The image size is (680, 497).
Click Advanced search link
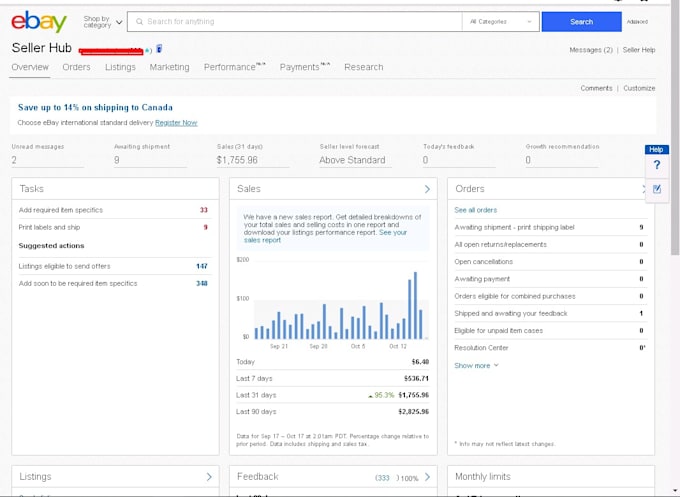pos(637,22)
